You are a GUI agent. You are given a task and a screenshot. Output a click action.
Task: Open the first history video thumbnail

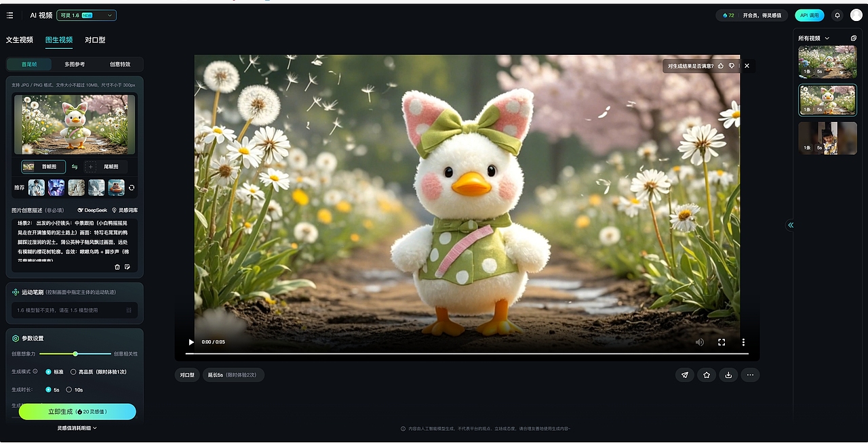point(827,62)
